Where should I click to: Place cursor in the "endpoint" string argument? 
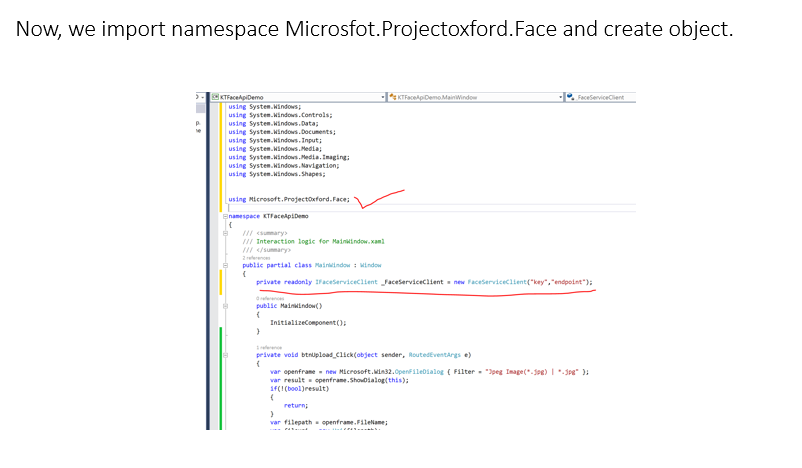click(571, 282)
